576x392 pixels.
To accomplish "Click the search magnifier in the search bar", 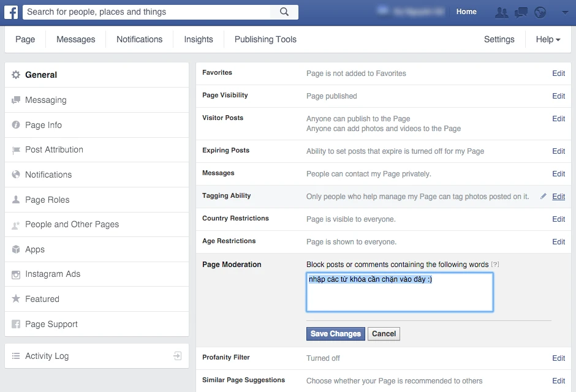I will click(284, 12).
